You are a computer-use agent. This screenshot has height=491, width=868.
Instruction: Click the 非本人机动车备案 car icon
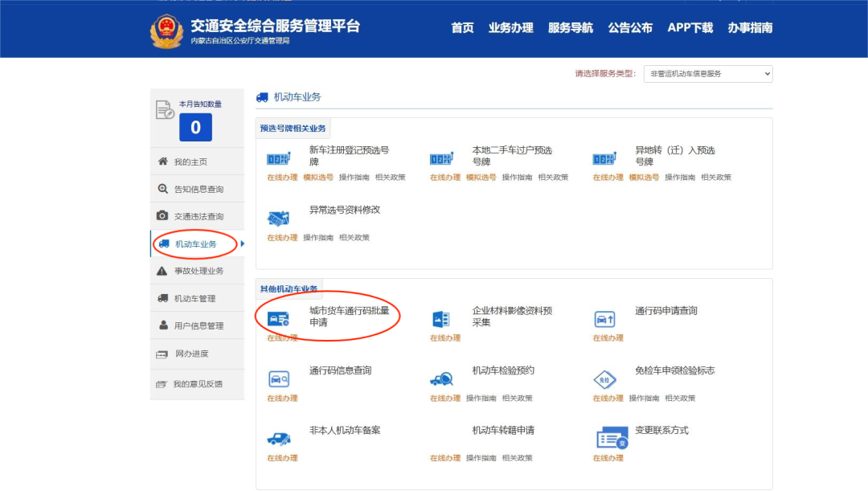278,439
